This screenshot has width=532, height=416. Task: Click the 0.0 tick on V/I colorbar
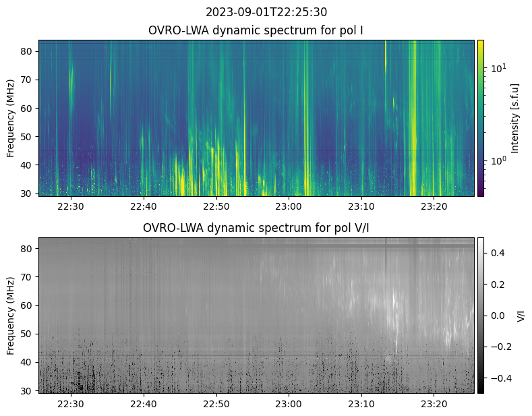498,316
